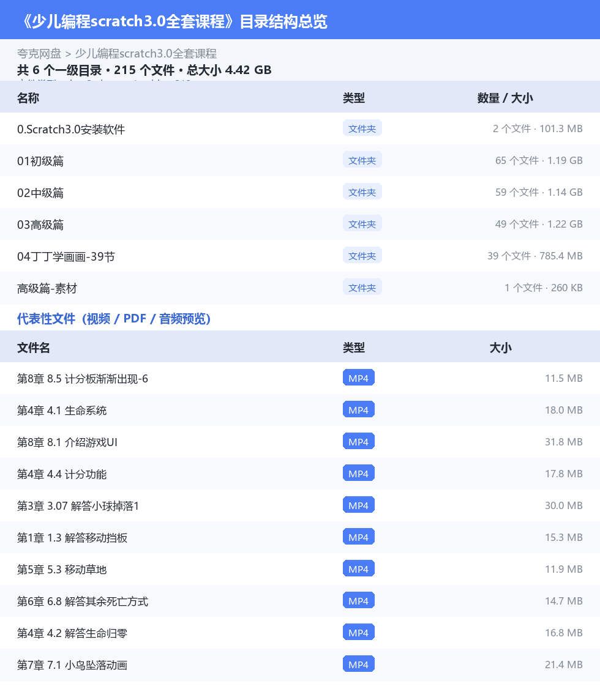The width and height of the screenshot is (600, 700).
Task: Click the 代表性文件 section heading
Action: (113, 318)
